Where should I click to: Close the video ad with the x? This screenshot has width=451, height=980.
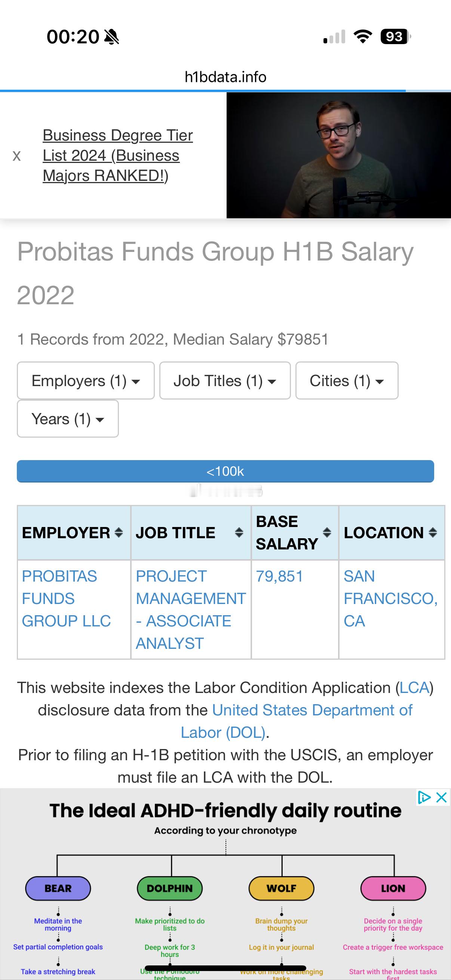pyautogui.click(x=16, y=155)
